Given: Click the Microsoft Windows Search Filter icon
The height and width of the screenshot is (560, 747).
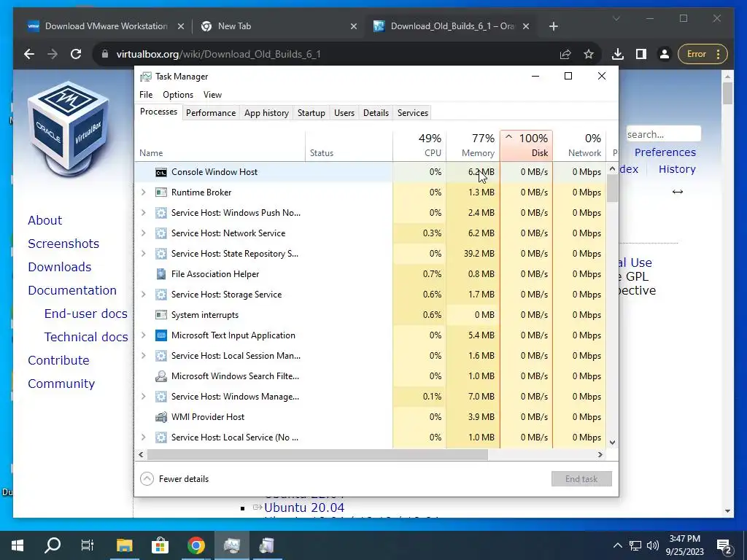Looking at the screenshot, I should click(161, 376).
